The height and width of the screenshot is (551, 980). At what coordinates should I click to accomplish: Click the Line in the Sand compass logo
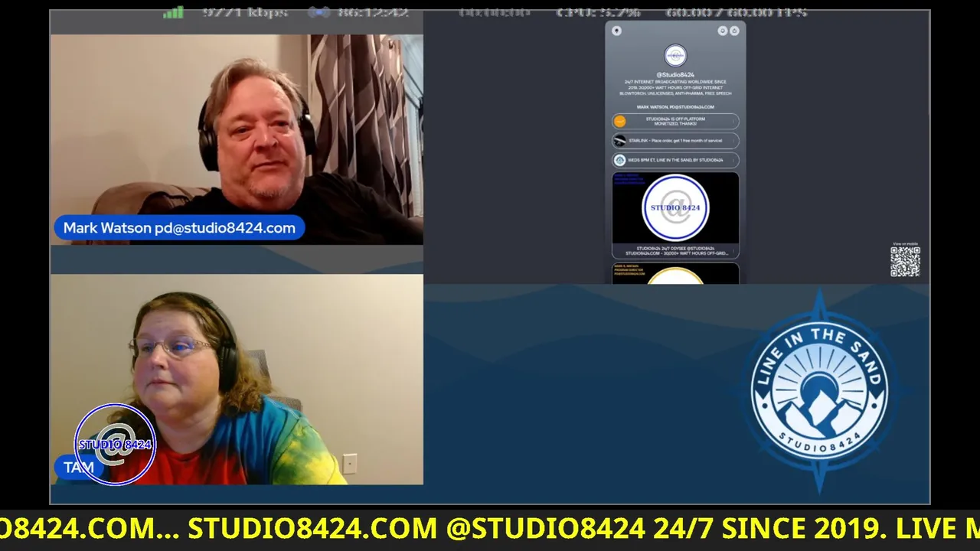coord(820,391)
